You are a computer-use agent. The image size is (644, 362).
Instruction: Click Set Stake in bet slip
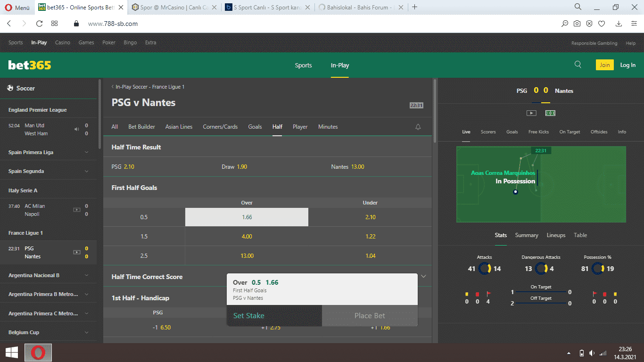tap(274, 315)
